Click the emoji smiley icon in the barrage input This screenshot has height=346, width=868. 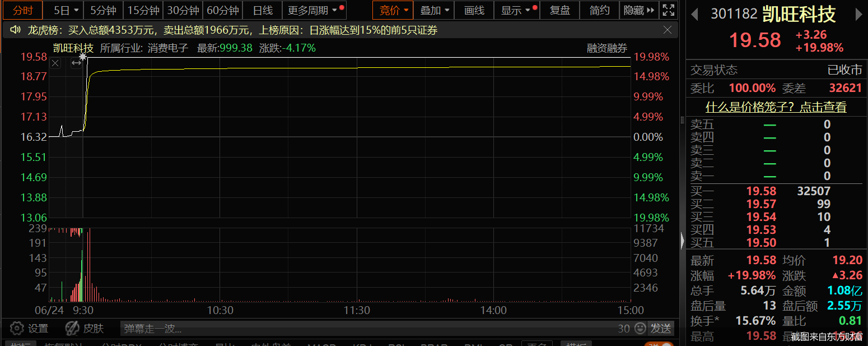coord(640,329)
